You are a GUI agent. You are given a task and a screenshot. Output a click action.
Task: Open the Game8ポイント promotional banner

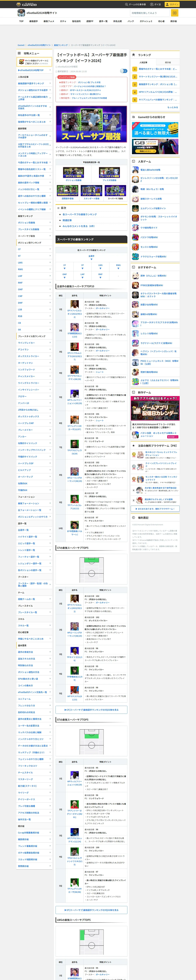point(155,129)
